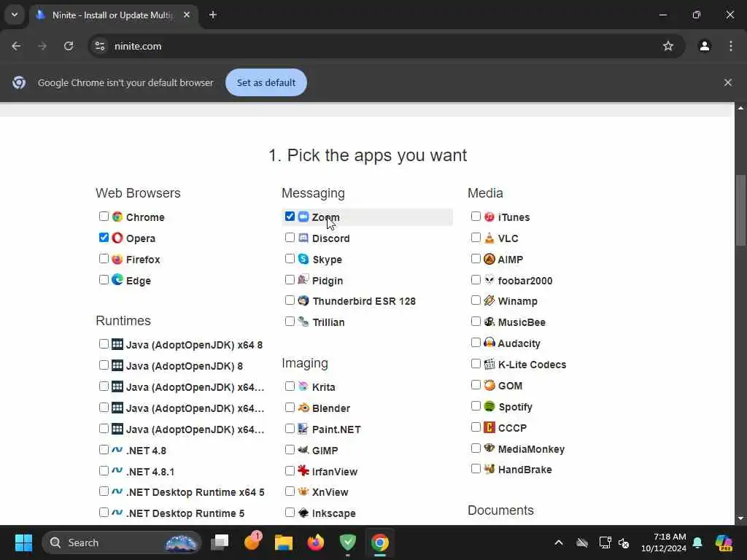Viewport: 747px width, 560px height.
Task: Reload the ninite.com page
Action: (x=69, y=46)
